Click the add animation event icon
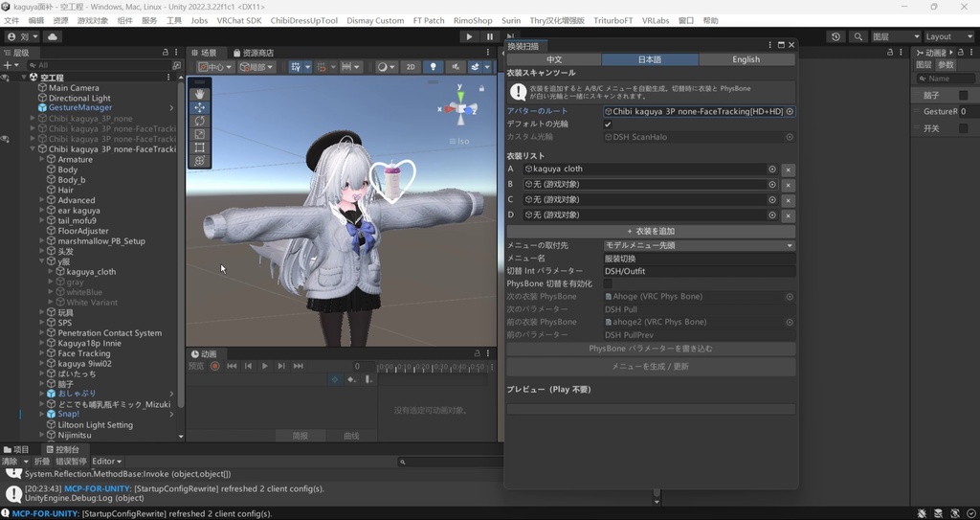The image size is (980, 520). pos(368,380)
